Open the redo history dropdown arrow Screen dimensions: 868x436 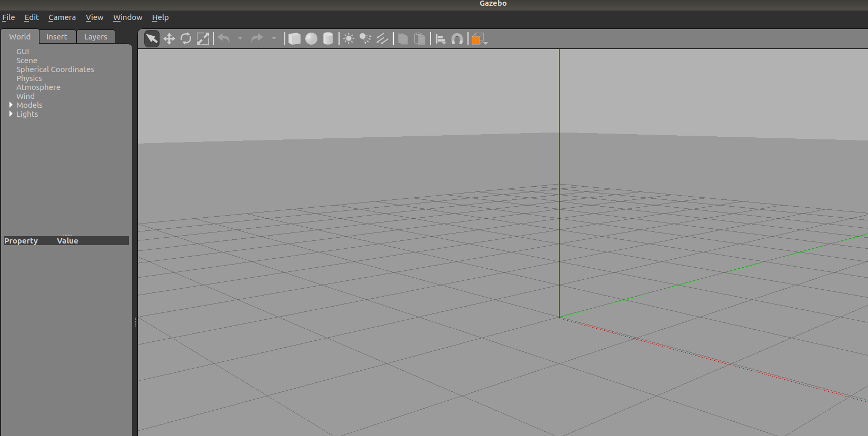tap(274, 38)
